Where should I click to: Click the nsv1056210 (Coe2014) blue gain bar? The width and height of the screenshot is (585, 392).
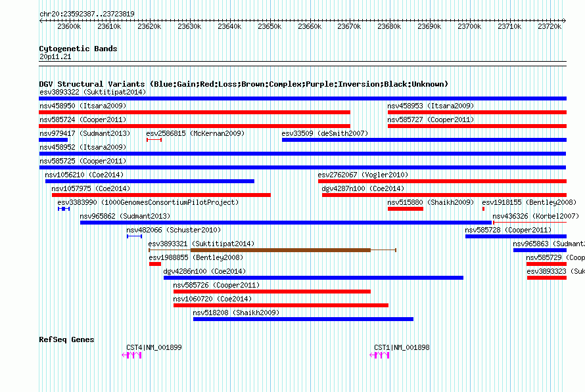pos(150,181)
